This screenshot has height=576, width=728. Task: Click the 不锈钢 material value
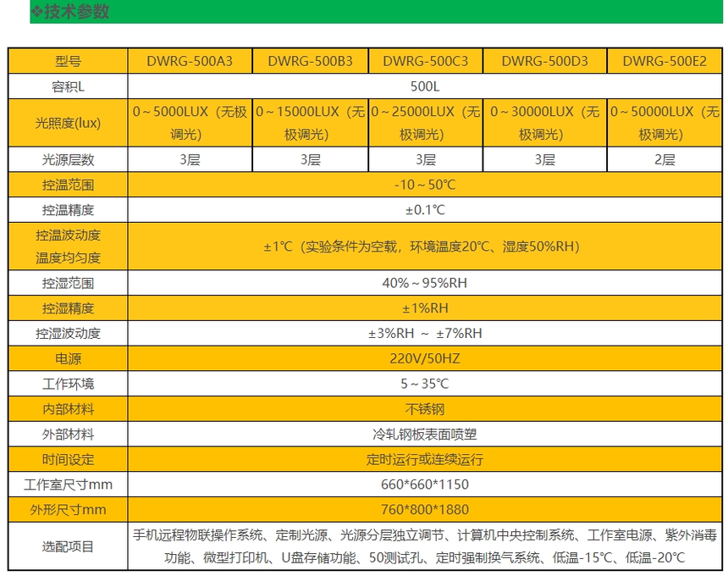tap(425, 409)
